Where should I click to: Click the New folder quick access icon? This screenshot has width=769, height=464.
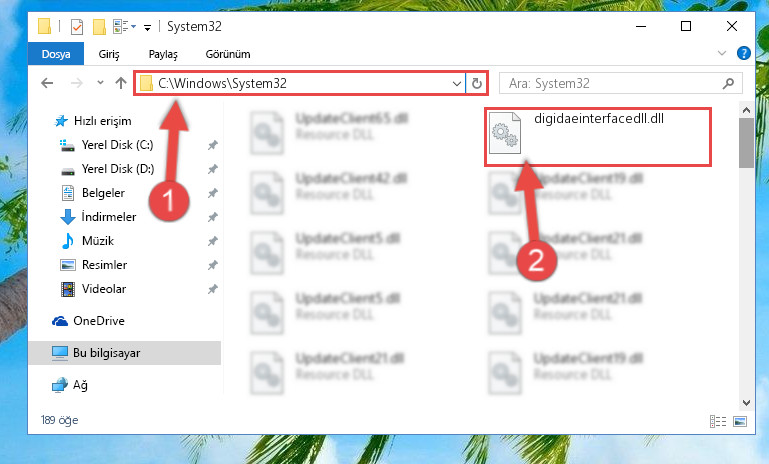100,27
